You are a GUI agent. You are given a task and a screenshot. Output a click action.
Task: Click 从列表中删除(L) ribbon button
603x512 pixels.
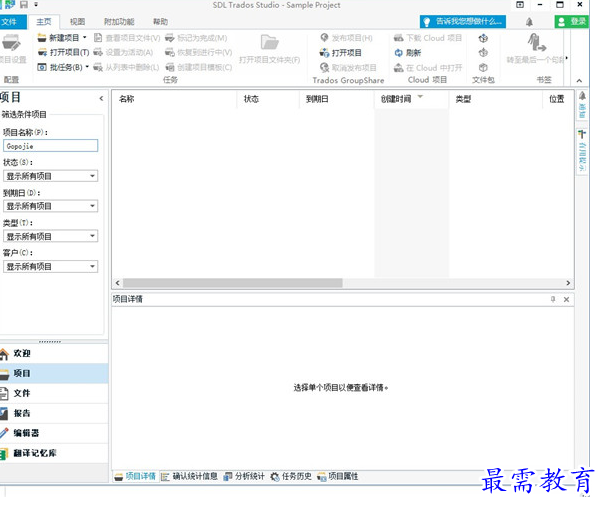click(126, 67)
